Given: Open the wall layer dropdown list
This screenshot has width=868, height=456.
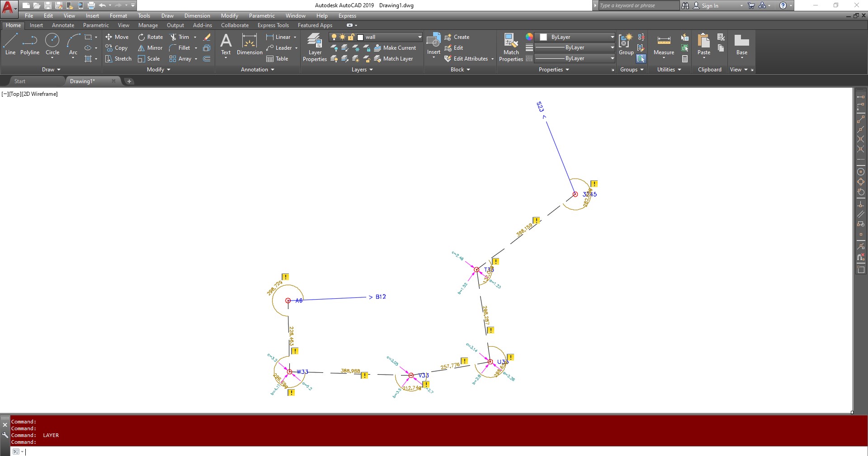Looking at the screenshot, I should (x=420, y=37).
